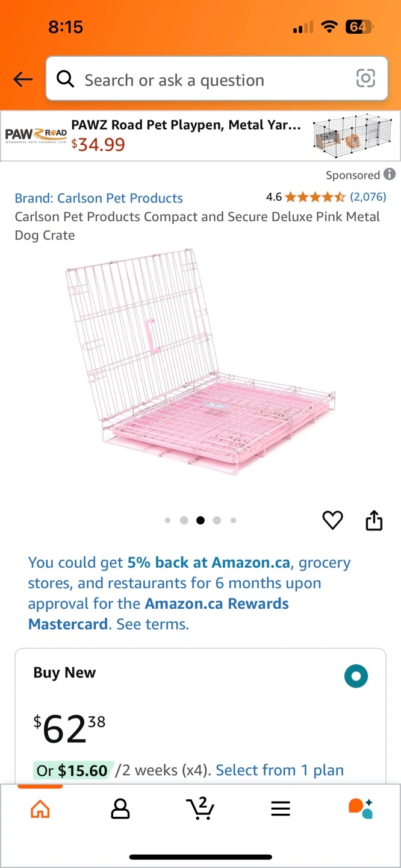Open the Rufus AI assistant icon
Screen dimensions: 401x868
pyautogui.click(x=361, y=808)
